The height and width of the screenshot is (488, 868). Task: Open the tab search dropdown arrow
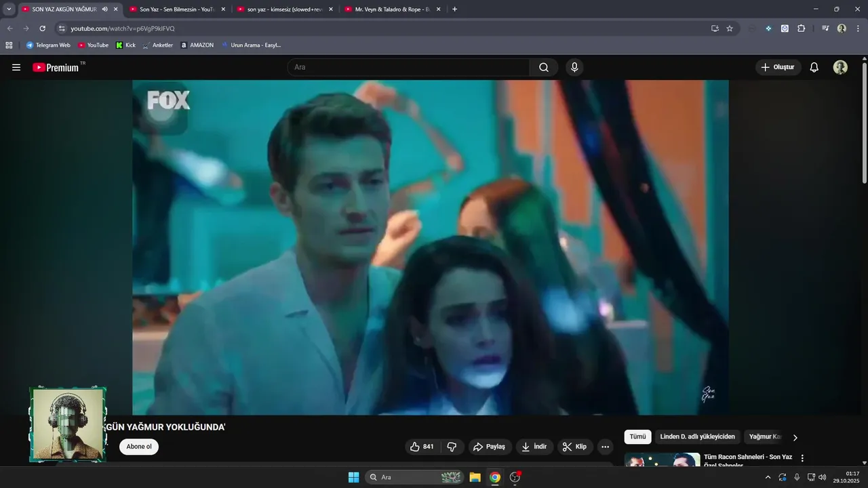(x=9, y=9)
